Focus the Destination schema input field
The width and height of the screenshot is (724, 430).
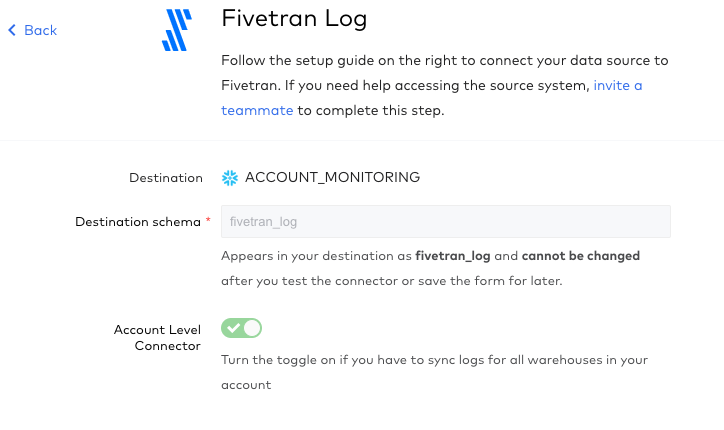(446, 222)
